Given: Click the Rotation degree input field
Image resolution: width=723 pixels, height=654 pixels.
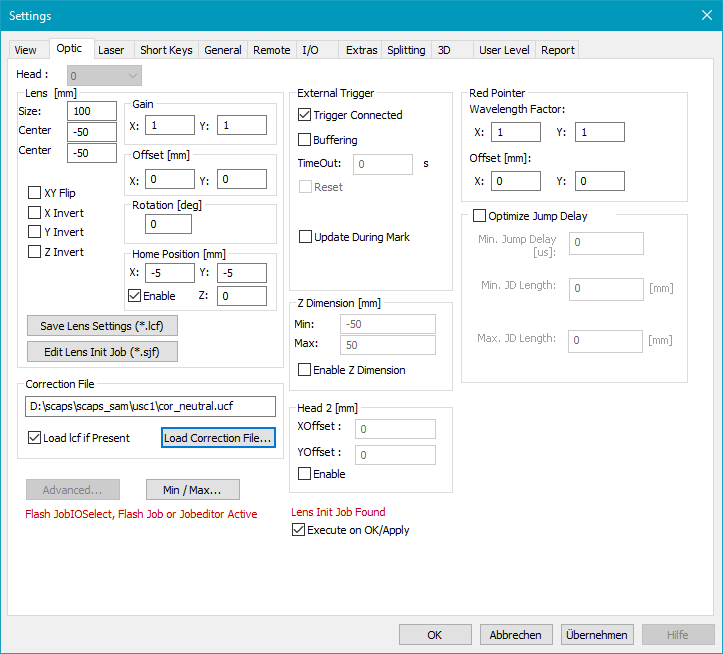Looking at the screenshot, I should pyautogui.click(x=168, y=224).
